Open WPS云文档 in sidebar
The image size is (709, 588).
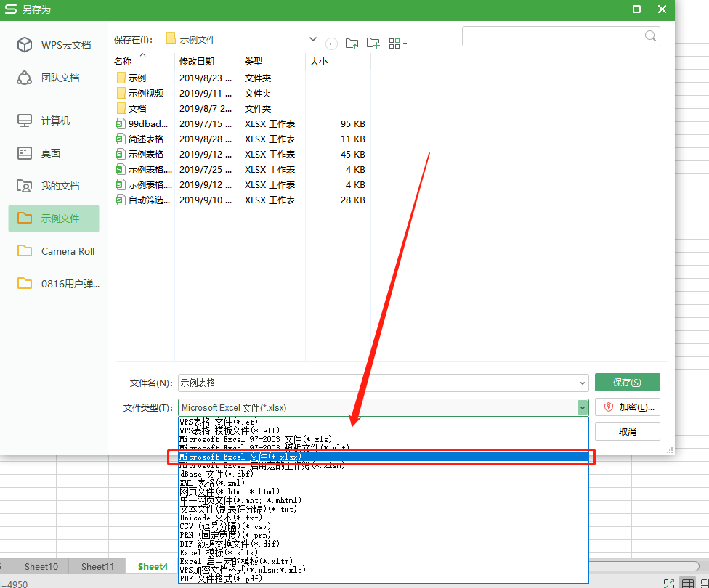point(54,45)
